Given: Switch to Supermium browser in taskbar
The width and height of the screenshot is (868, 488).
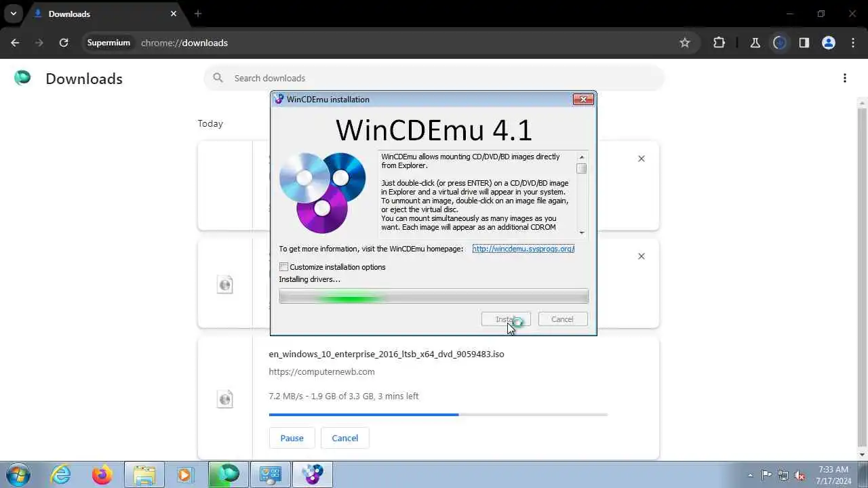Looking at the screenshot, I should point(229,474).
